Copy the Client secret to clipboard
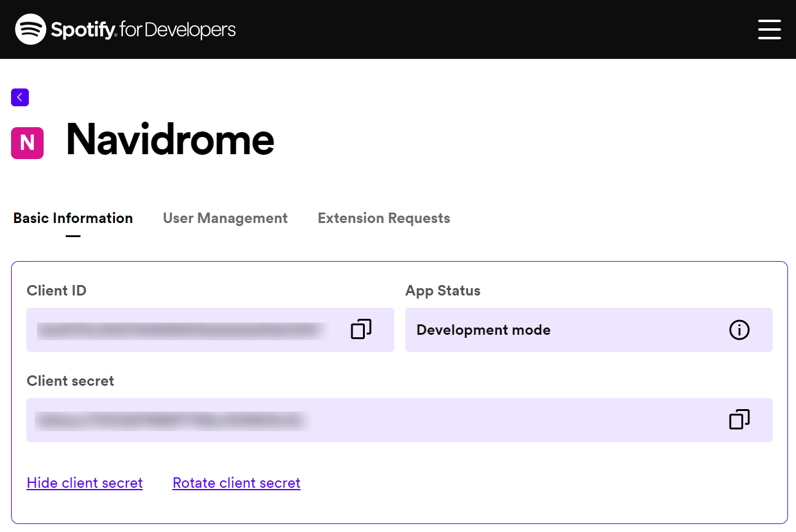 [x=739, y=420]
